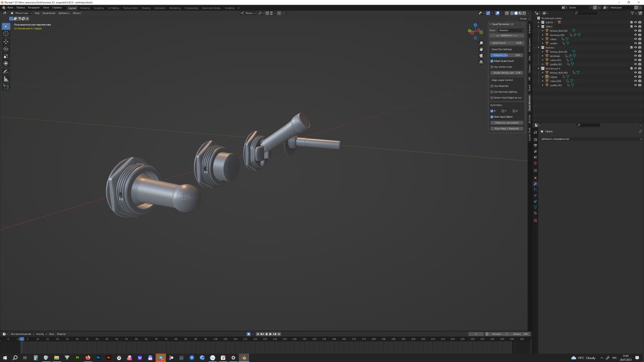Select the Cursor tool in left toolbar

pos(6,34)
